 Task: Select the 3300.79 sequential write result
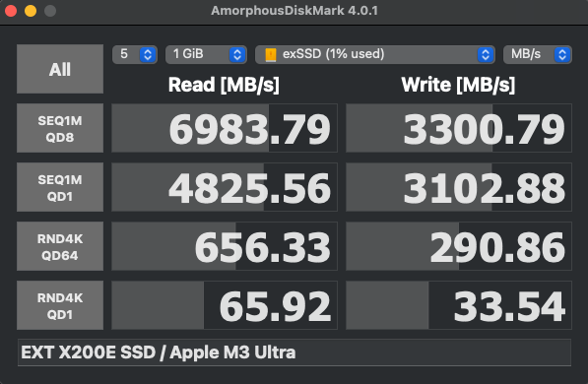[x=459, y=128]
